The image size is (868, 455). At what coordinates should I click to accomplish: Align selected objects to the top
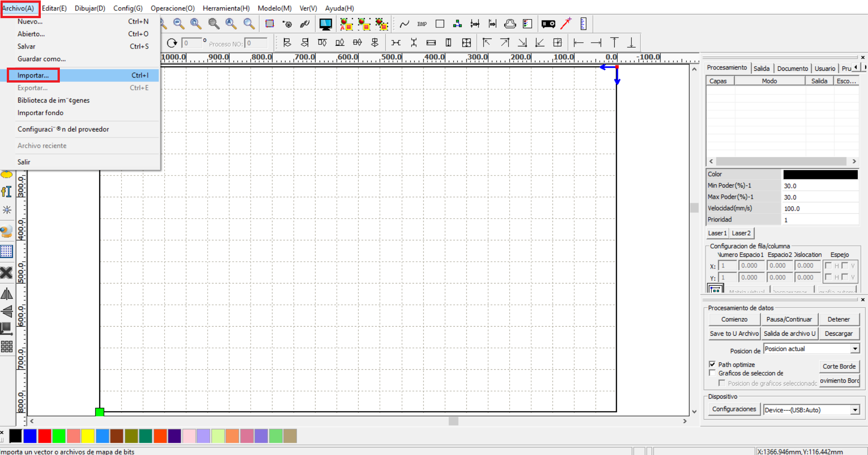pos(322,43)
